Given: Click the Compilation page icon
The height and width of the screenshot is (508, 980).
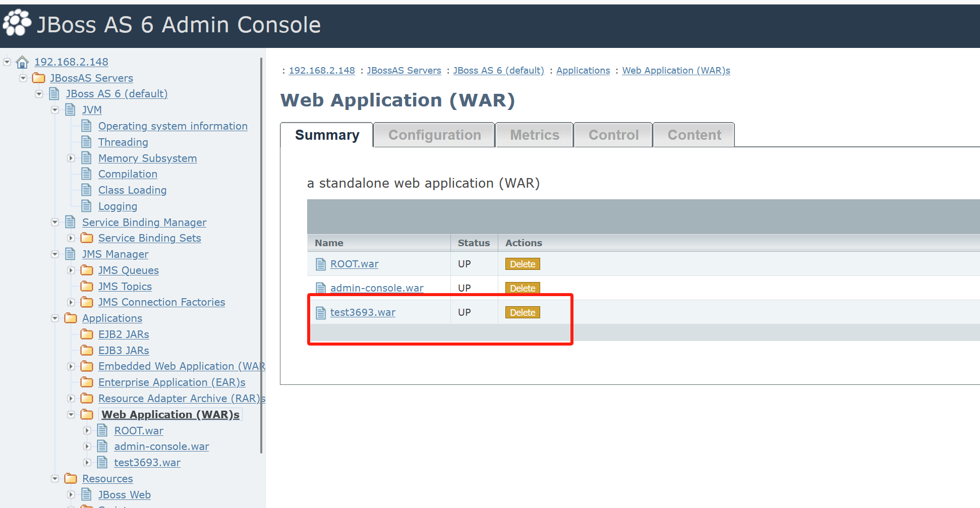Looking at the screenshot, I should [87, 174].
